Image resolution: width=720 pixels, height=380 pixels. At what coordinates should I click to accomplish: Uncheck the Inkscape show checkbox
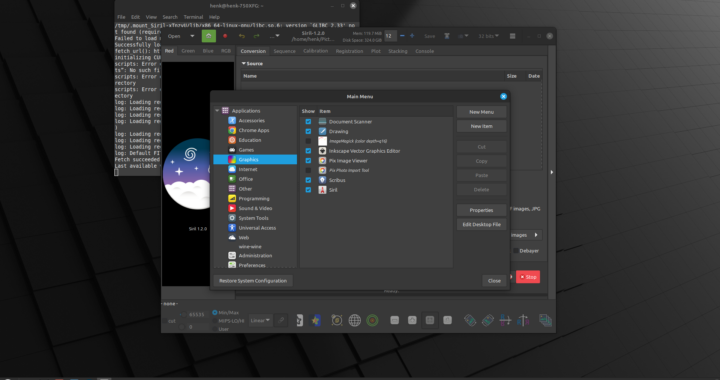(308, 151)
